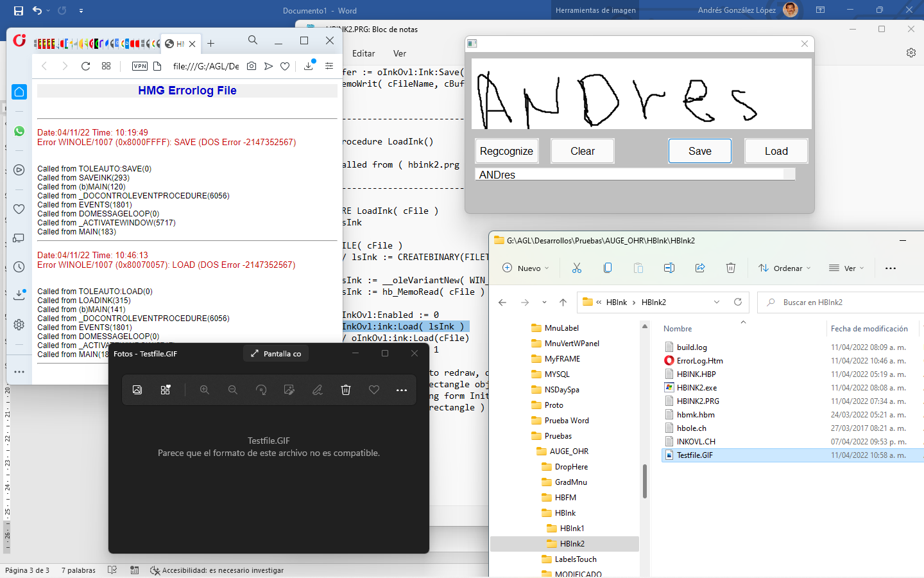Open the Ver menu in Notepad
Image resolution: width=924 pixels, height=578 pixels.
(x=400, y=53)
